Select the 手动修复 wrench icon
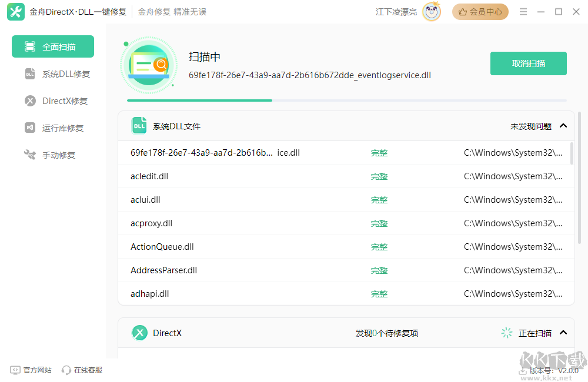 click(x=29, y=155)
